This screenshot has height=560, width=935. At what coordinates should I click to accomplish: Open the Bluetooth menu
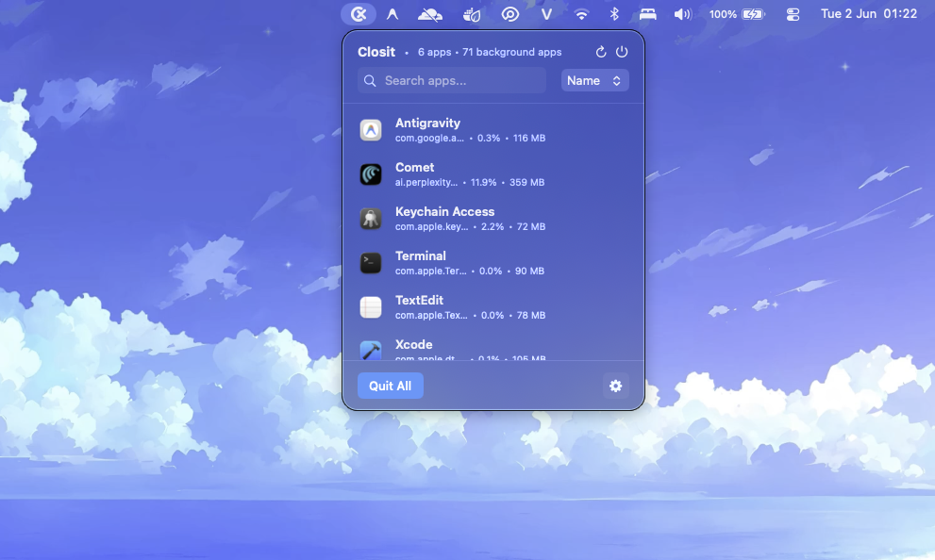[614, 14]
